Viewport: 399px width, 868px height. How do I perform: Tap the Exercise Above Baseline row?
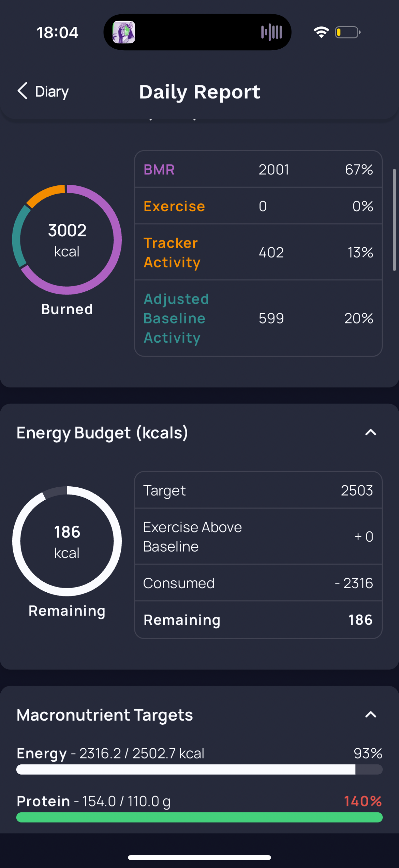coord(258,536)
